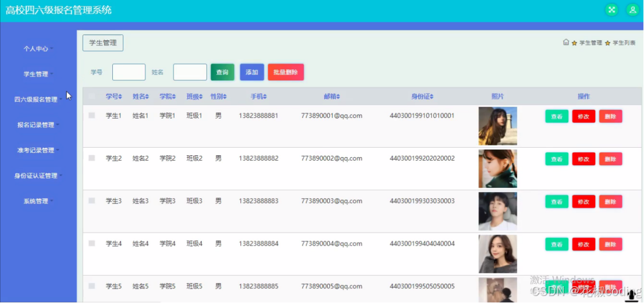Edit 学生2 record with 修改
This screenshot has width=644, height=303.
point(583,159)
